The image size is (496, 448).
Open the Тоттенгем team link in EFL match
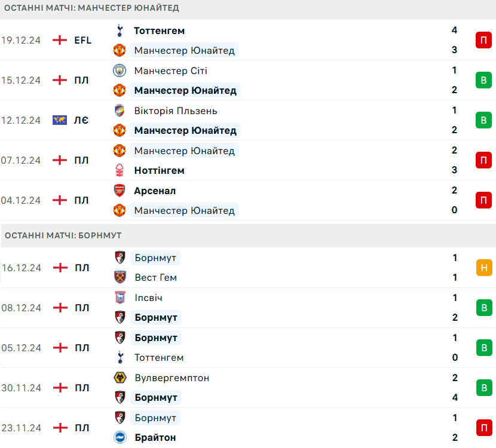(x=159, y=30)
